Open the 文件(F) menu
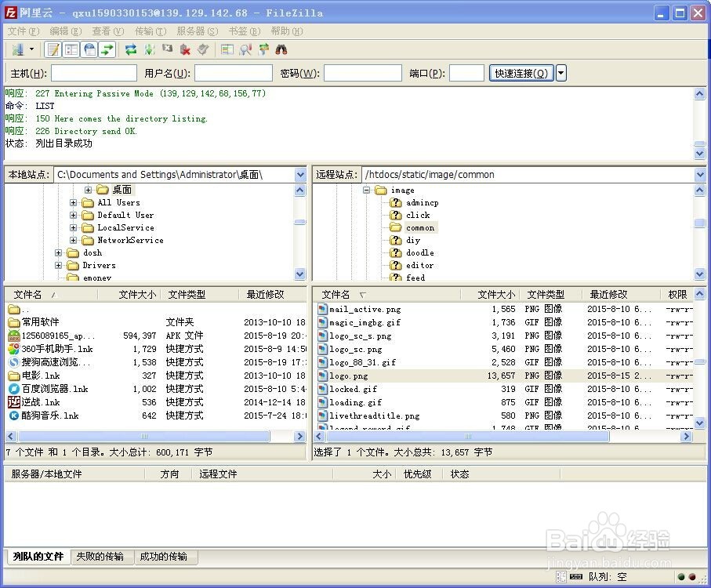This screenshot has width=711, height=588. (24, 31)
